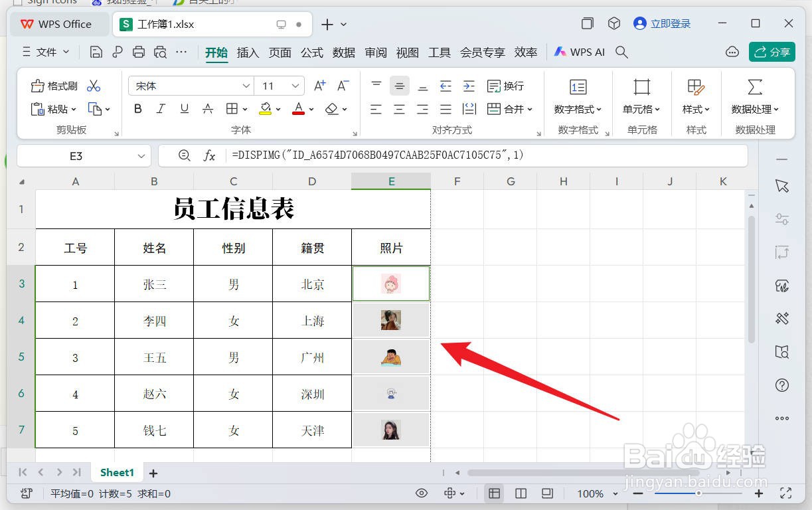812x510 pixels.
Task: Click the zoom magnifier icon in formula bar
Action: pos(185,155)
